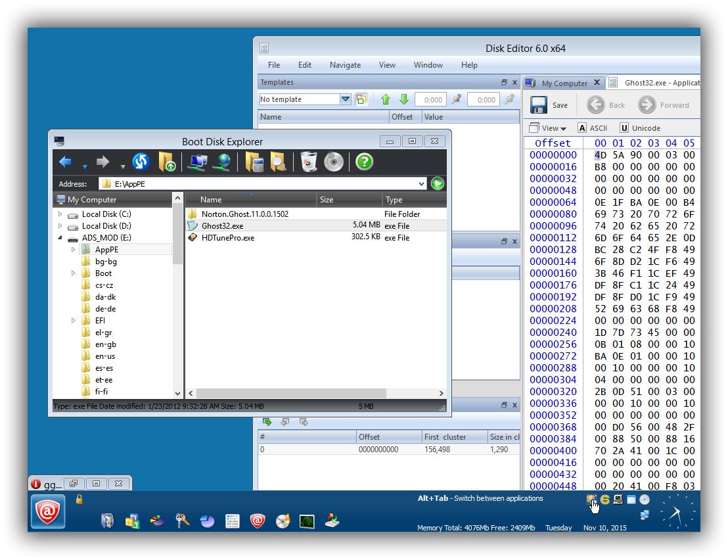Image resolution: width=728 pixels, height=560 pixels.
Task: Expand the AppPE folder node
Action: point(73,250)
